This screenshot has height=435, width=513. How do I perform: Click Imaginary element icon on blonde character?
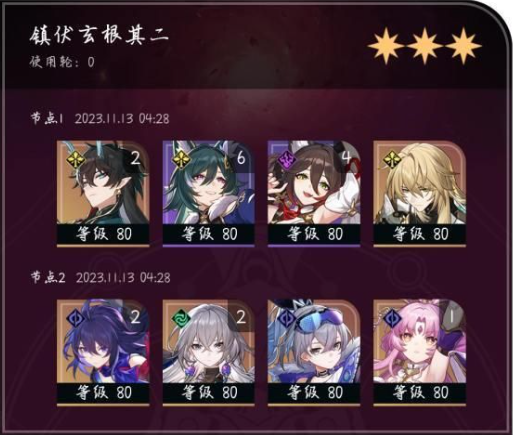pos(393,159)
